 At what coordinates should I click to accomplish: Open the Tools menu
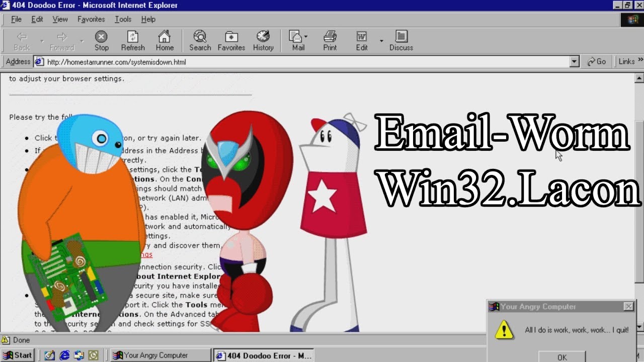pos(123,19)
